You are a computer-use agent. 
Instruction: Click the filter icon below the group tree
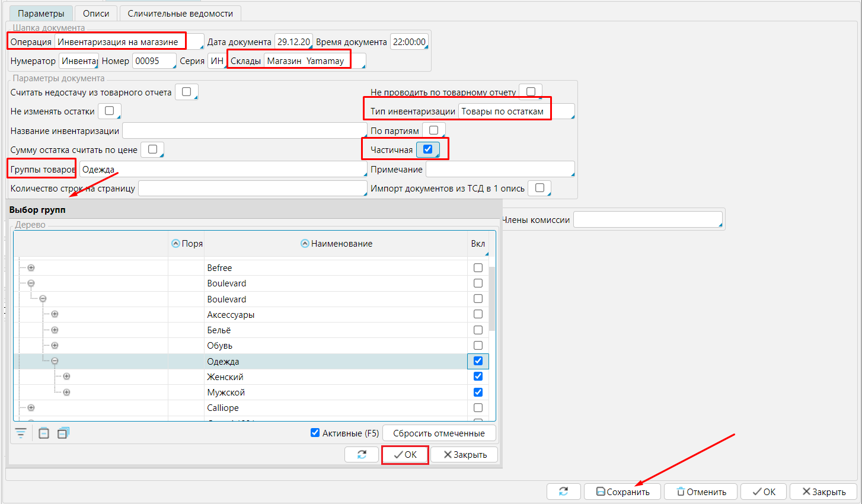tap(21, 433)
